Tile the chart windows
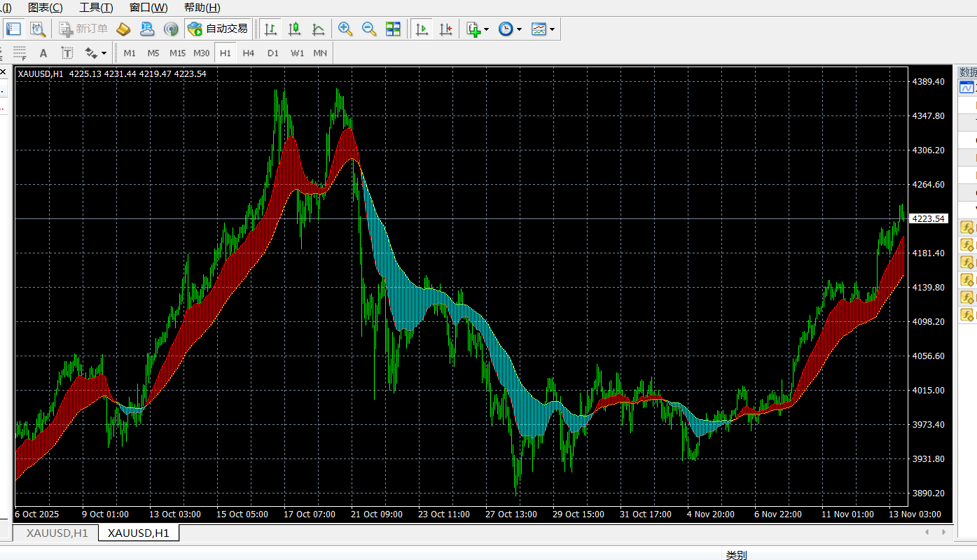The image size is (977, 560). (393, 29)
